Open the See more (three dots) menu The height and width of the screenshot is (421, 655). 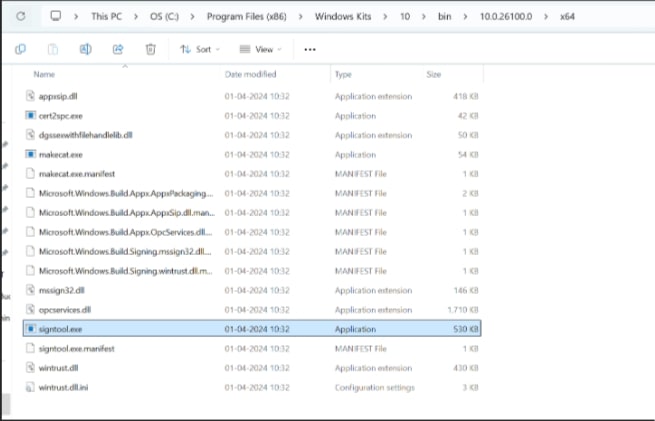pos(310,49)
